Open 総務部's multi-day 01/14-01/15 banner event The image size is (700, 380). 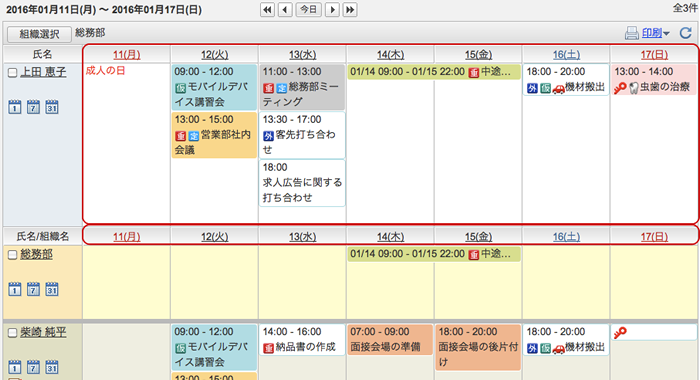click(434, 254)
